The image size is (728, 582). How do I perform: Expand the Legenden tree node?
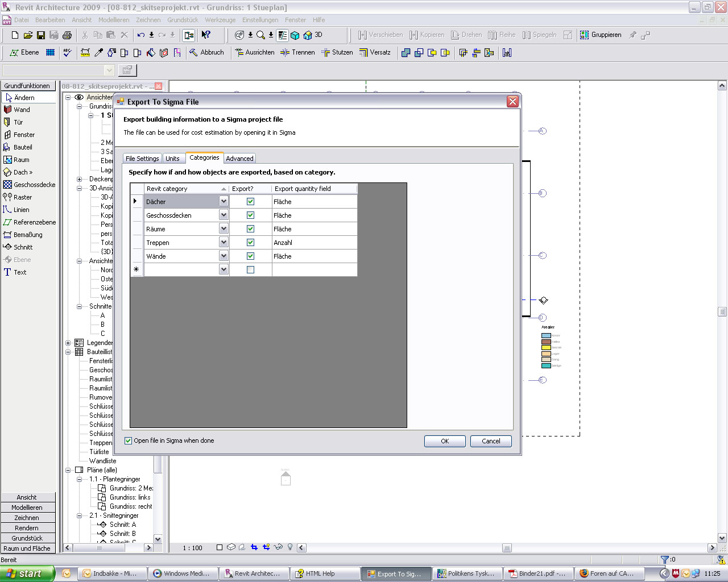tap(68, 343)
